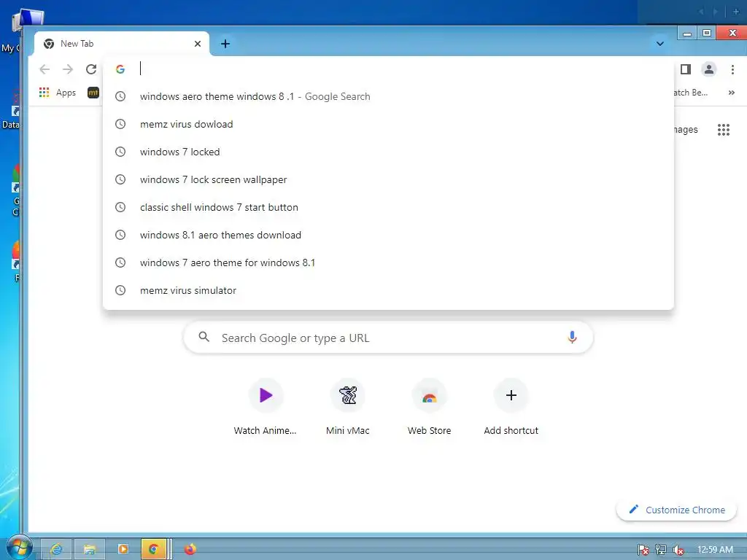Expand hidden bookmarks with the double chevron

coord(731,93)
